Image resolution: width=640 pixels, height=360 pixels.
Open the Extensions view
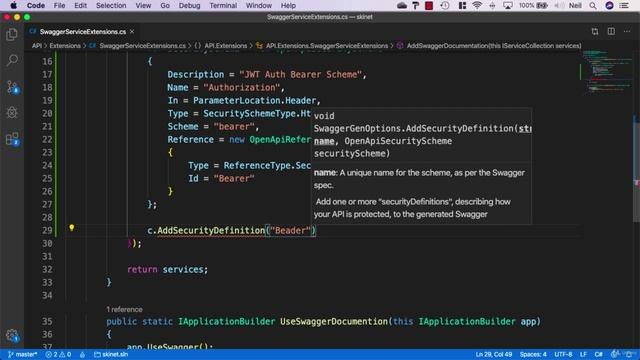click(12, 139)
